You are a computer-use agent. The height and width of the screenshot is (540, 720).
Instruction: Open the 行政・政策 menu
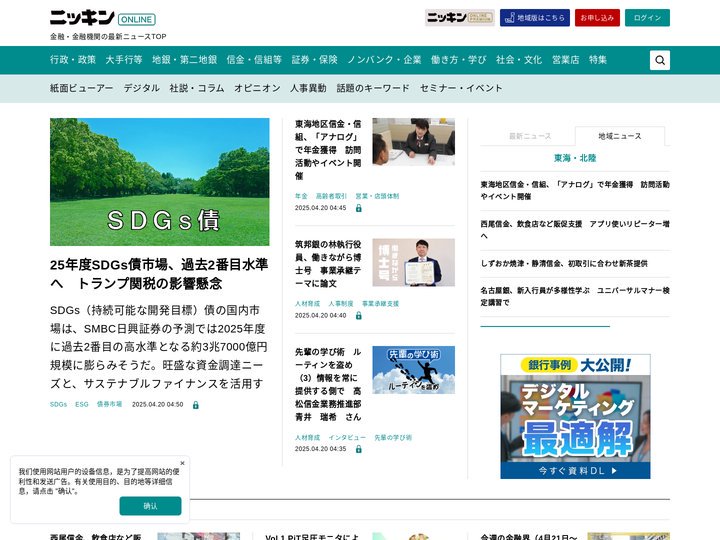coord(73,60)
